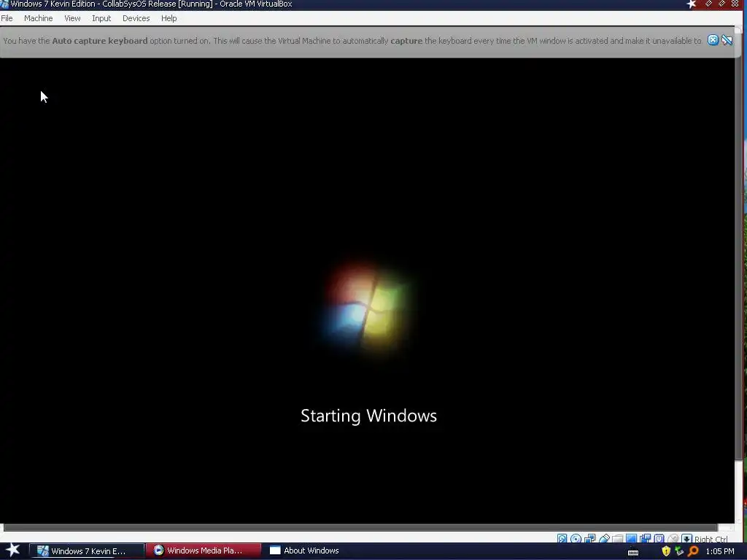Viewport: 747px width, 560px height.
Task: Switch to Windows Media Player taskbar button
Action: click(204, 551)
